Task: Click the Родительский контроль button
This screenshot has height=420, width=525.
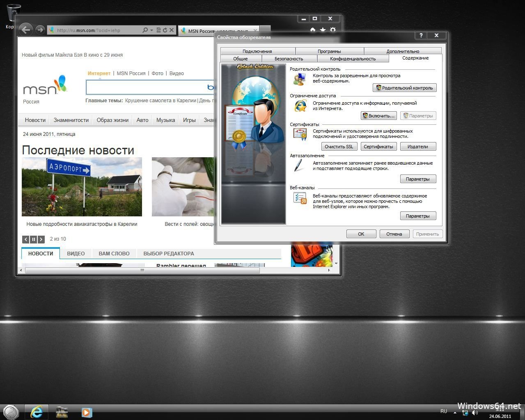Action: (404, 88)
